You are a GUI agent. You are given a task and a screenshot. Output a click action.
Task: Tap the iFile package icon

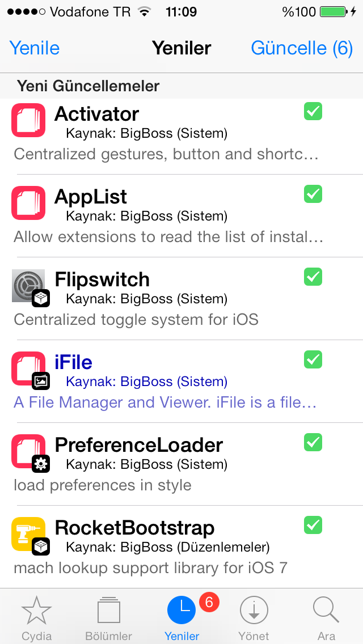coord(28,368)
